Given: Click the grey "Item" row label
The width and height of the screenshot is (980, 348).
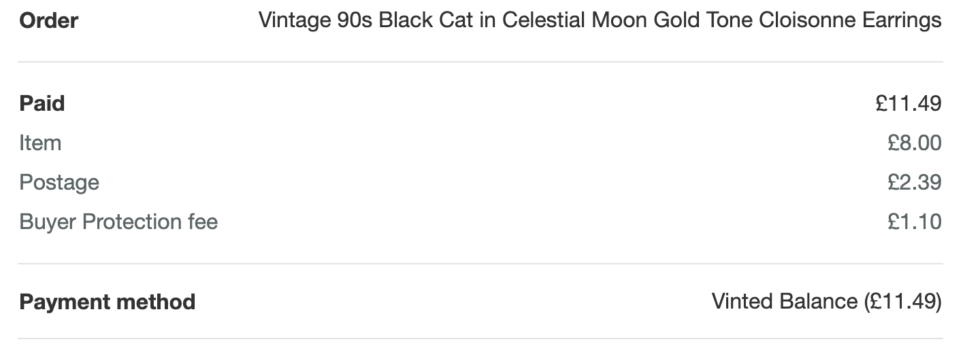Looking at the screenshot, I should pos(40,143).
